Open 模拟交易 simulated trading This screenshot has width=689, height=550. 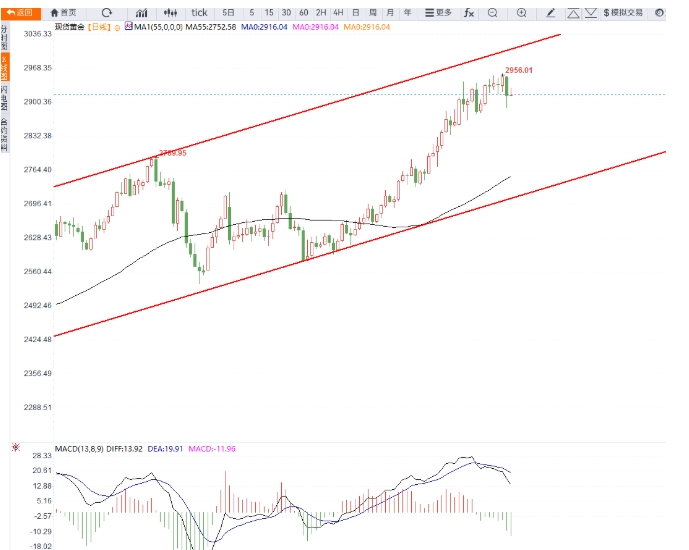click(623, 13)
